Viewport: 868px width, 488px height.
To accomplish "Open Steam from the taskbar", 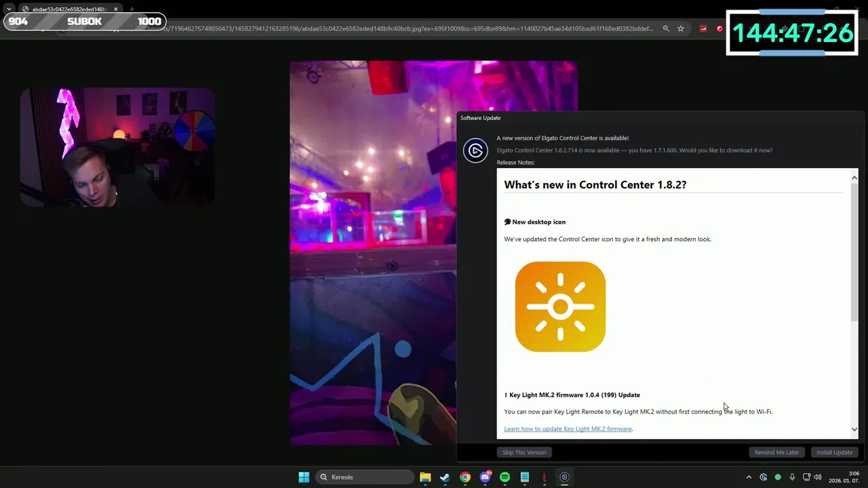I will [445, 477].
